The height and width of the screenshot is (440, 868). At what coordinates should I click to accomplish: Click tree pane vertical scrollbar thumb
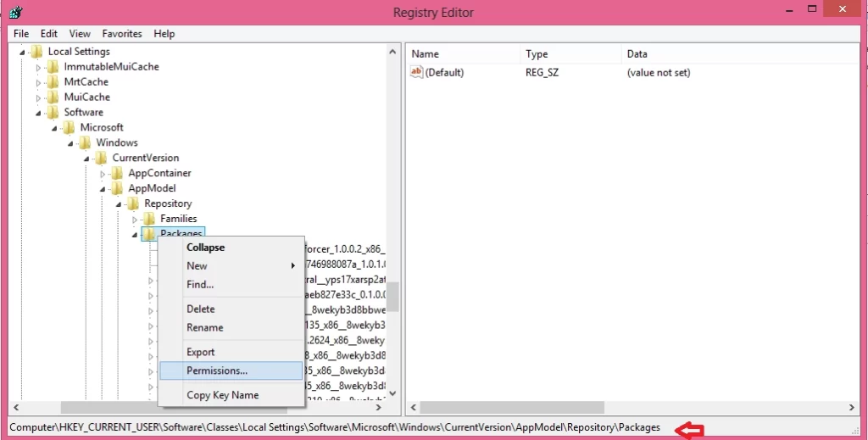point(393,298)
